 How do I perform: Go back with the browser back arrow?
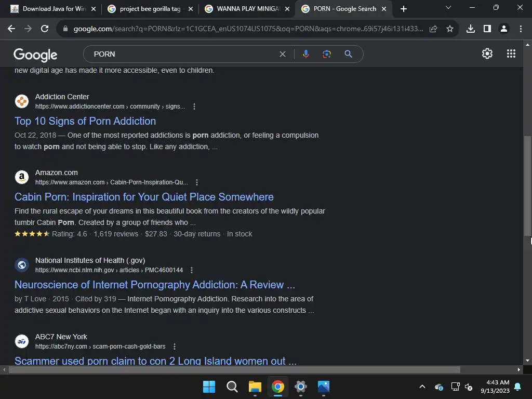(x=11, y=29)
